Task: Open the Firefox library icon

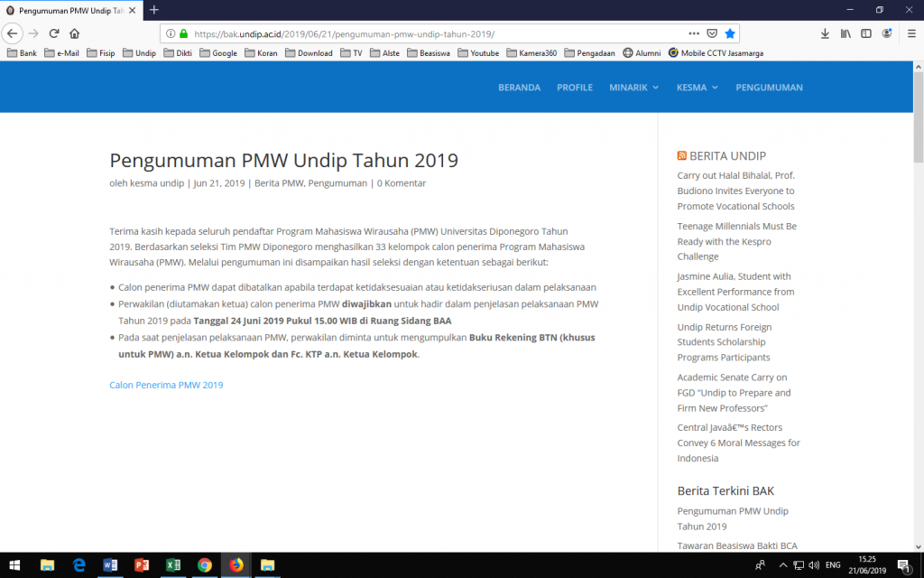Action: click(845, 33)
